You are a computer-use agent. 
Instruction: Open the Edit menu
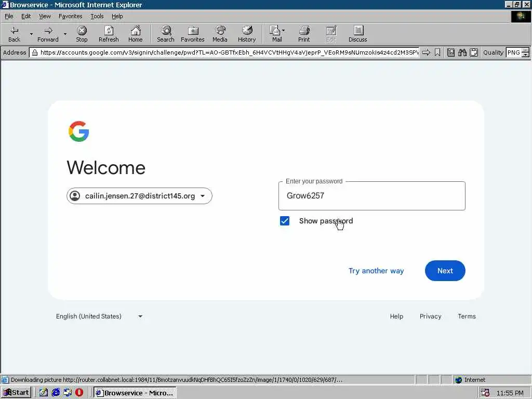coord(26,16)
